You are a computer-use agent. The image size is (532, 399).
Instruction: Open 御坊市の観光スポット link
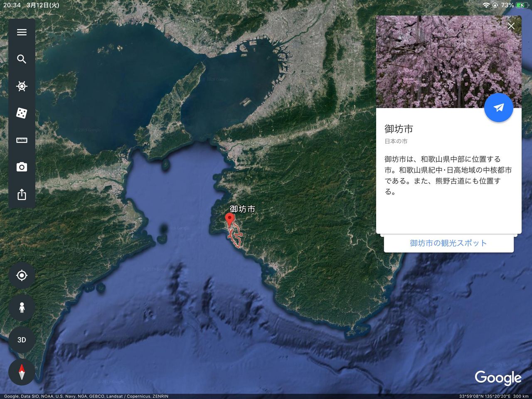point(448,243)
